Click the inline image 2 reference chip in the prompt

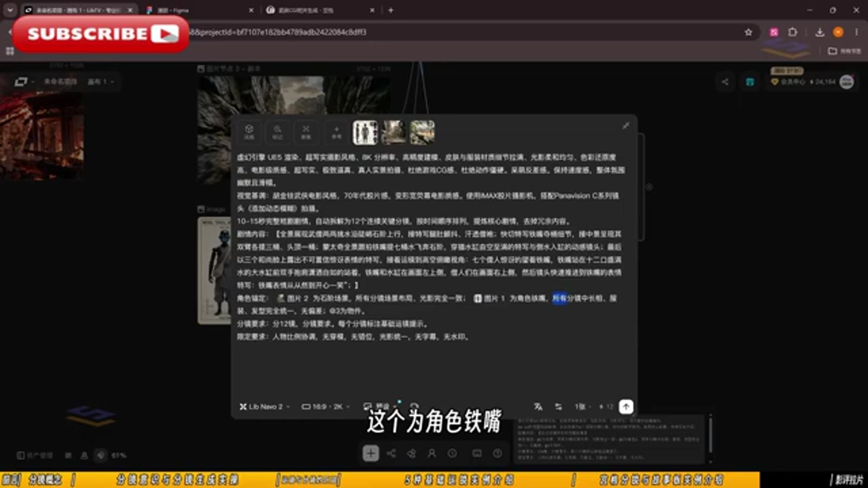292,298
